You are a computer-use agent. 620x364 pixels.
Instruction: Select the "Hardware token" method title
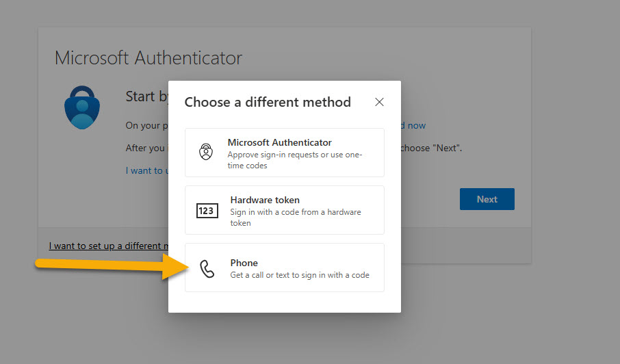pyautogui.click(x=265, y=200)
